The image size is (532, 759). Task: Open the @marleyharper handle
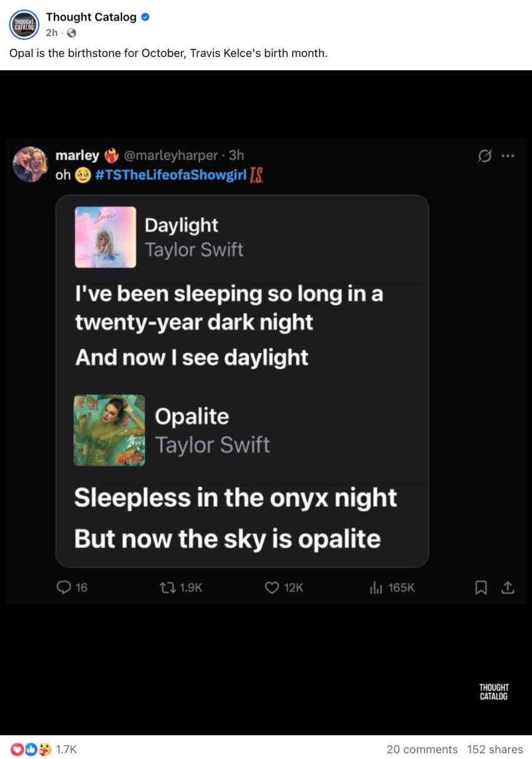tap(171, 155)
